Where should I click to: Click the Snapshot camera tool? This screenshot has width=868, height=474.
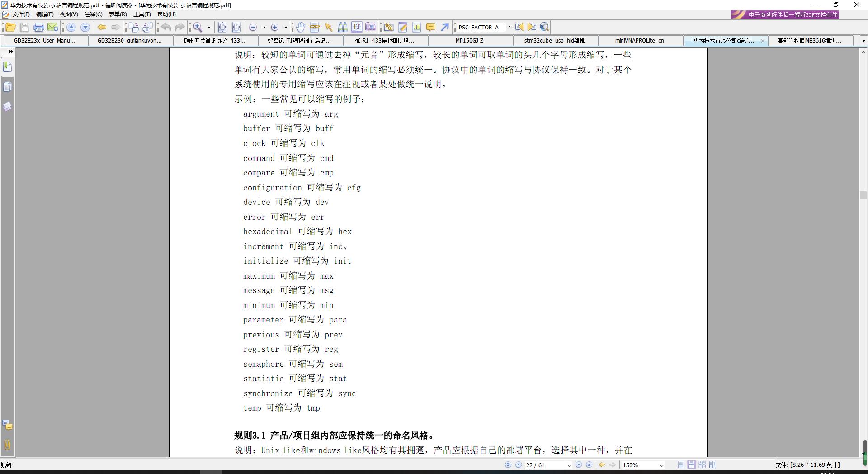pos(371,27)
